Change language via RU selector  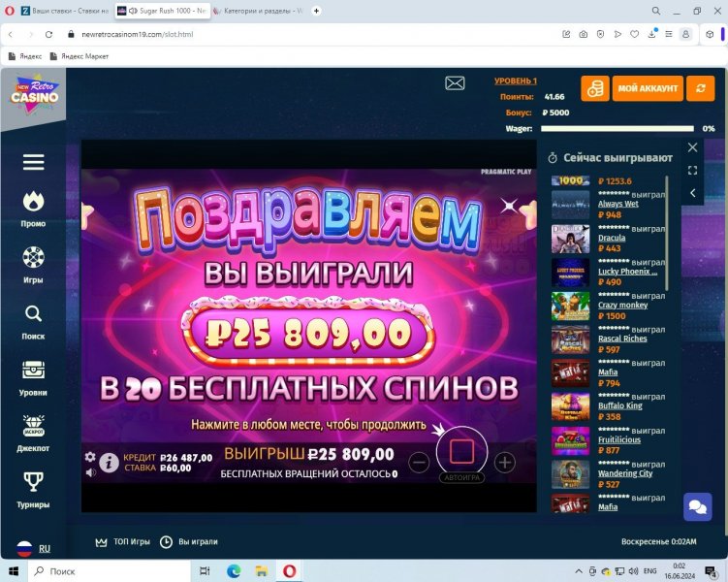click(33, 549)
